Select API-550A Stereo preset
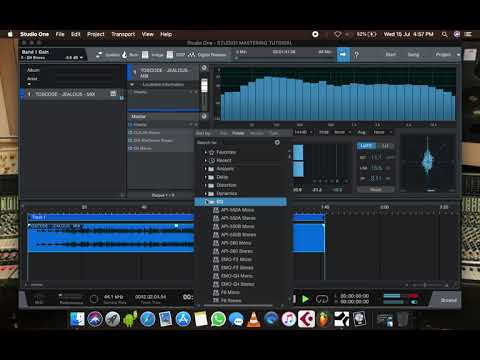480x360 pixels. click(238, 218)
